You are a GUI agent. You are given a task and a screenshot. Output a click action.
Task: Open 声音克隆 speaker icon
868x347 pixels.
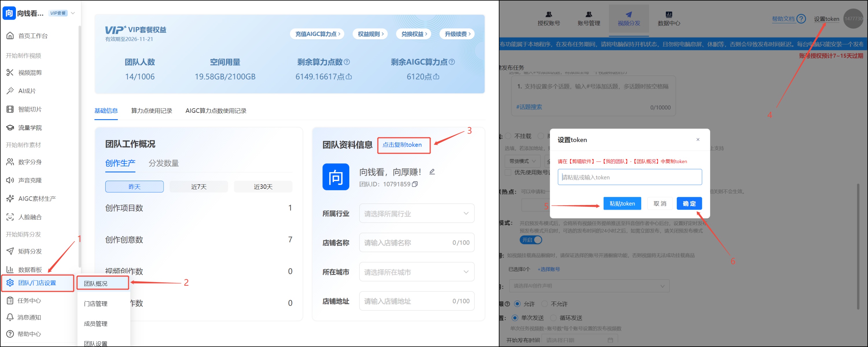pyautogui.click(x=10, y=180)
